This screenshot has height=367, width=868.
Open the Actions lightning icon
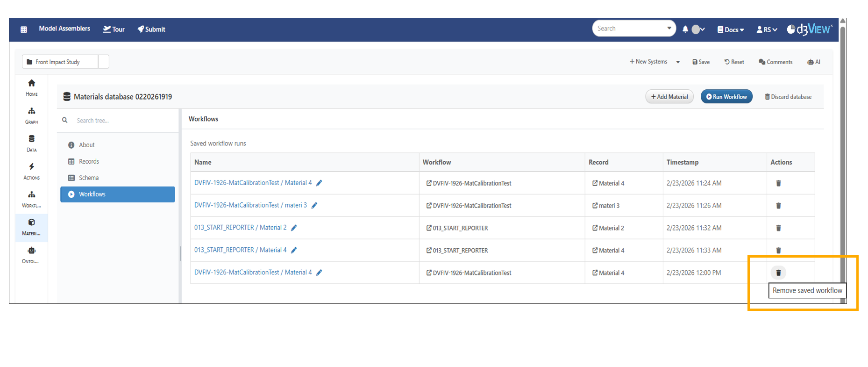[31, 171]
